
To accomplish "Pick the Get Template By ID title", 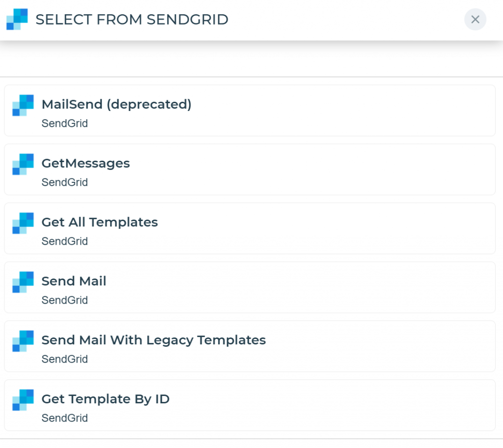I will click(x=105, y=399).
